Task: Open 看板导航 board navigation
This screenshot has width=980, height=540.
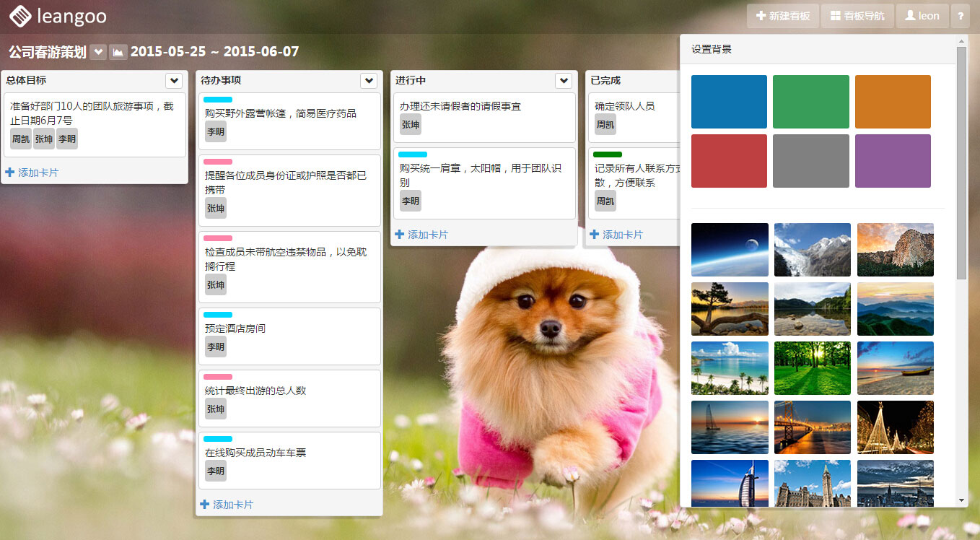Action: [857, 16]
